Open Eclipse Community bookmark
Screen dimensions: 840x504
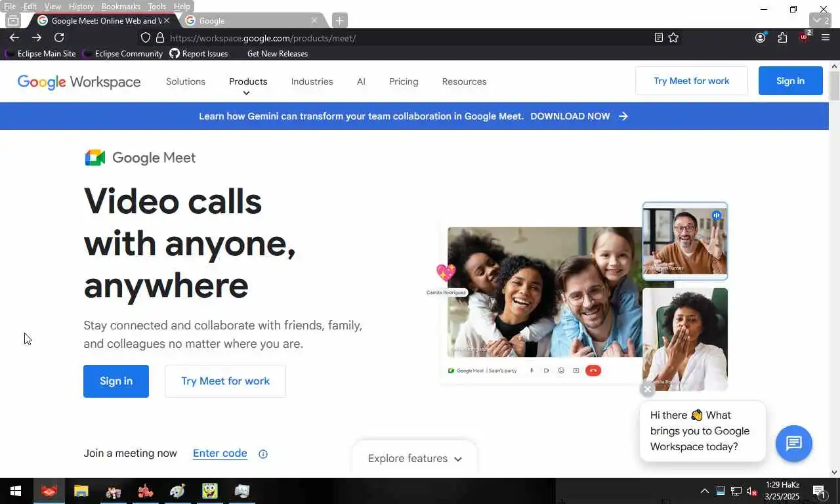click(x=123, y=54)
